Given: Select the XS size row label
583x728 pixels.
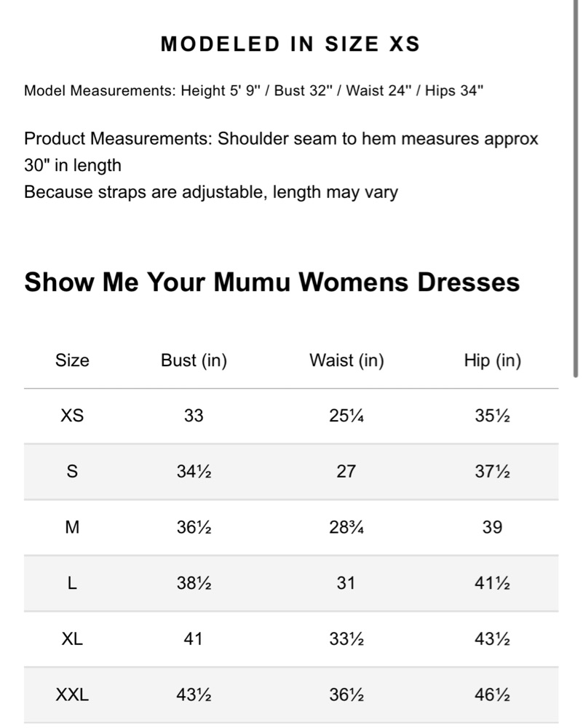Looking at the screenshot, I should 72,416.
